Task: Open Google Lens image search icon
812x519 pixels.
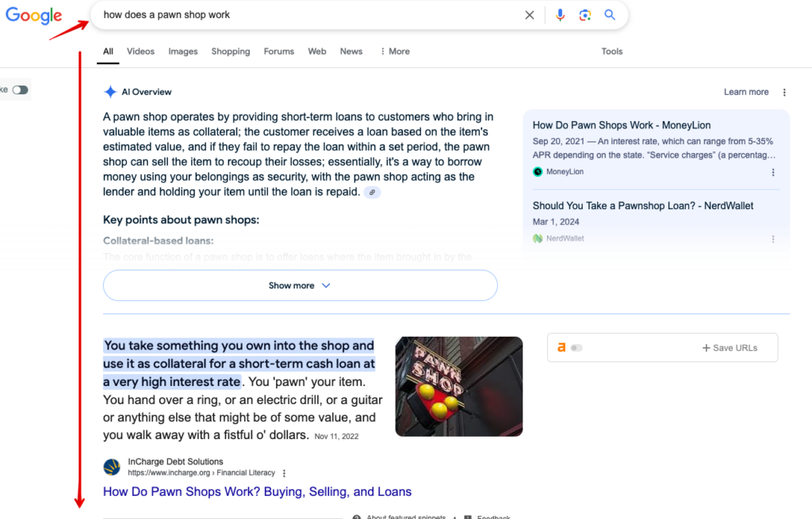Action: (585, 15)
